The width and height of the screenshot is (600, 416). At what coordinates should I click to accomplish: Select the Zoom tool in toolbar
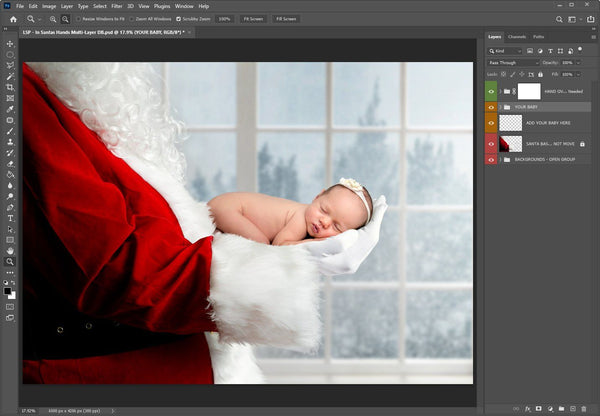tap(10, 261)
